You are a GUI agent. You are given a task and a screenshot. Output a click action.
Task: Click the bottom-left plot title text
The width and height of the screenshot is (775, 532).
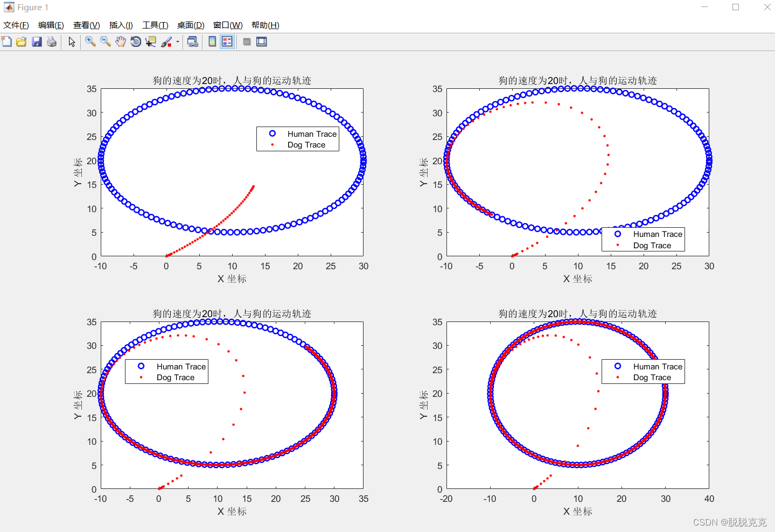pyautogui.click(x=232, y=313)
